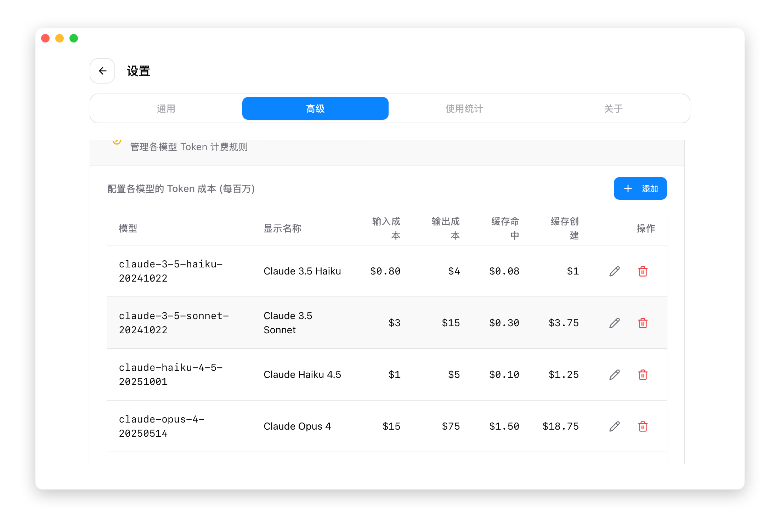Delete the Claude Opus 4 pricing row
Image resolution: width=780 pixels, height=532 pixels.
[x=643, y=426]
